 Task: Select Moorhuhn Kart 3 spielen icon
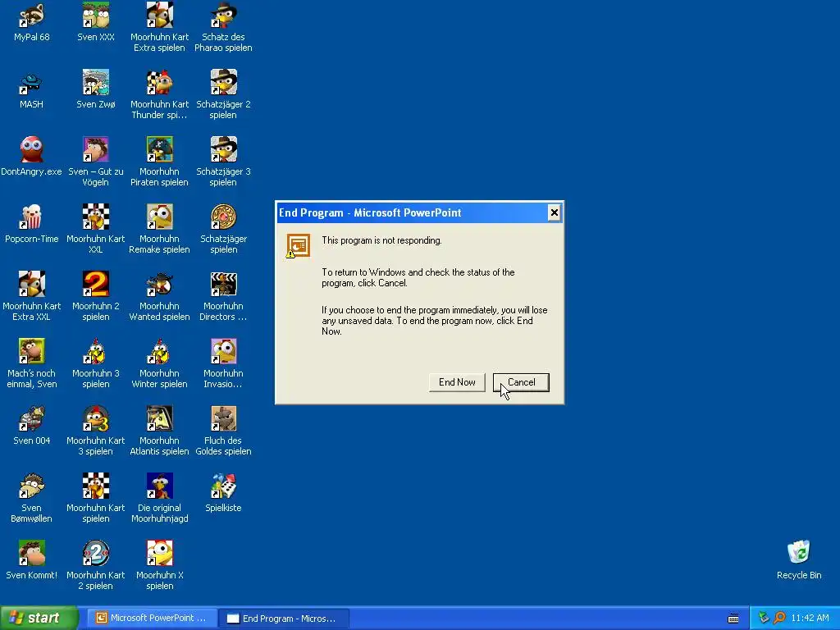point(96,418)
